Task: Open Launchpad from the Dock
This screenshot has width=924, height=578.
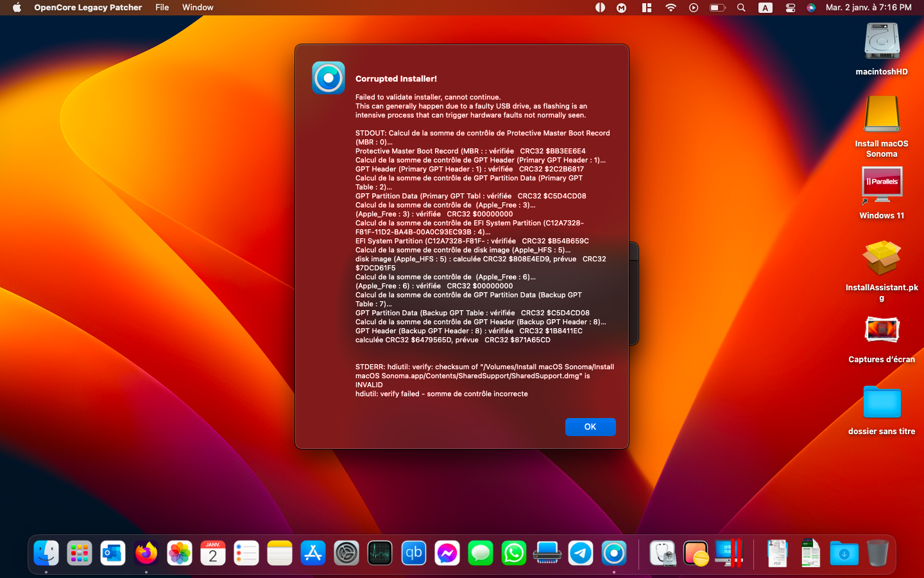Action: 80,553
